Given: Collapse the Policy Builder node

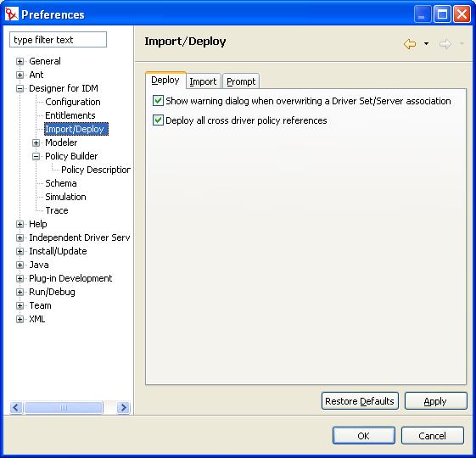Looking at the screenshot, I should (36, 156).
